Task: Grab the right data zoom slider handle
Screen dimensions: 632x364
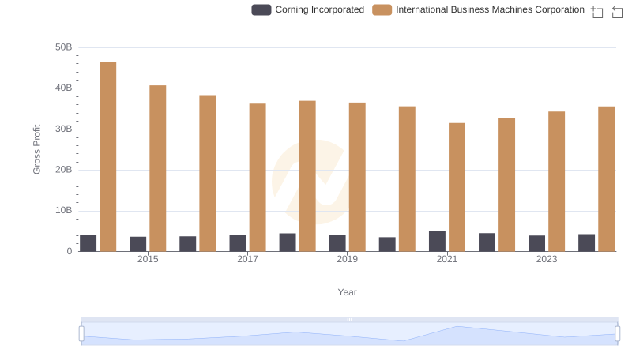Action: (618, 333)
